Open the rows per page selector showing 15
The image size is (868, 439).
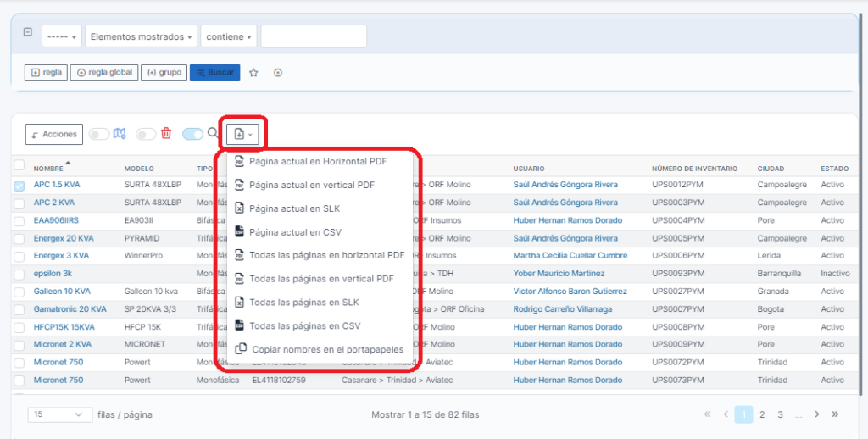[60, 414]
